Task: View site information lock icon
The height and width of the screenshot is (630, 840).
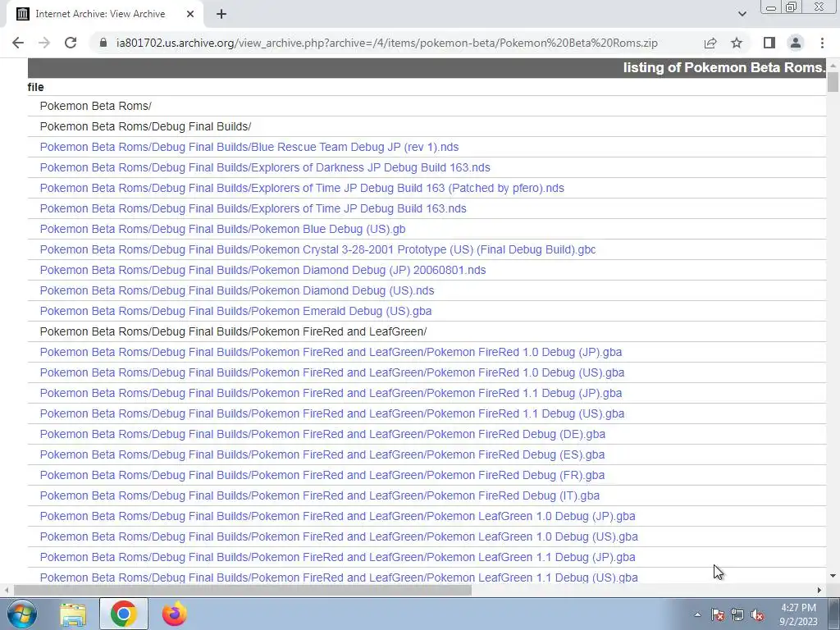Action: (x=103, y=43)
